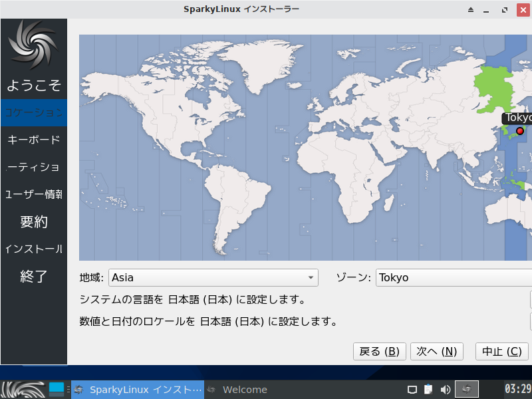Click the ゾーン: label
The width and height of the screenshot is (532, 399).
coord(353,277)
